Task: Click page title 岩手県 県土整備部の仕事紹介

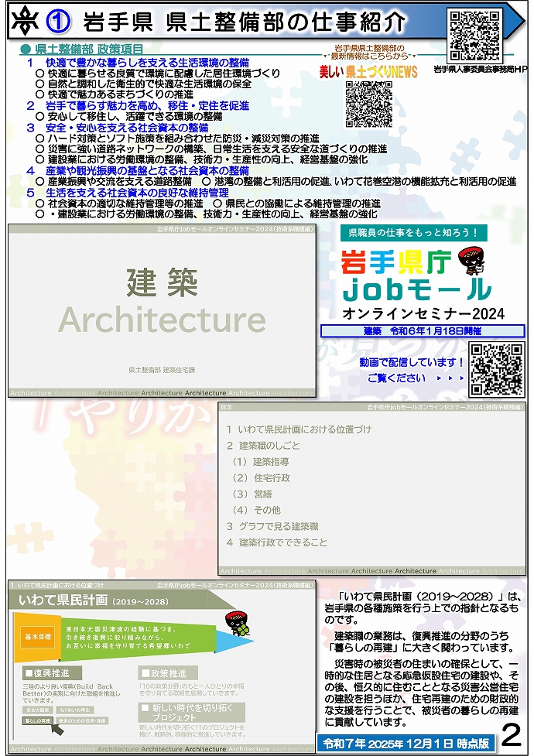Action: click(x=245, y=22)
